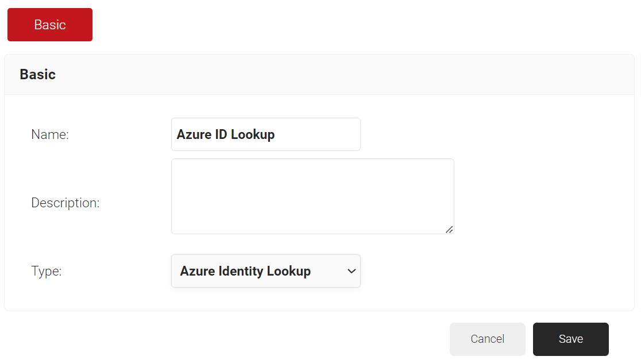Save the Azure ID Lookup settings

[570, 339]
